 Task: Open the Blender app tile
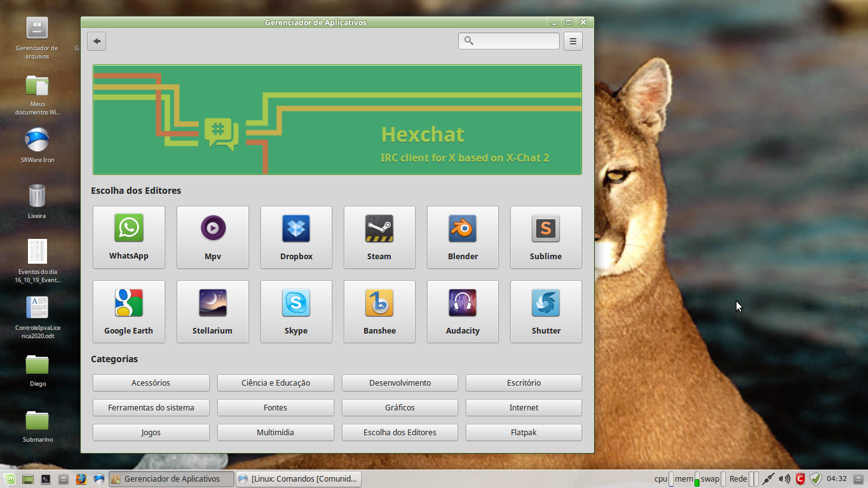463,237
